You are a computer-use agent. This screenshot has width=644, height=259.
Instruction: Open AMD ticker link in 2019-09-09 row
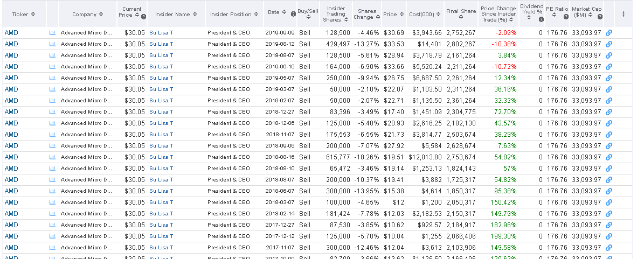(x=11, y=33)
